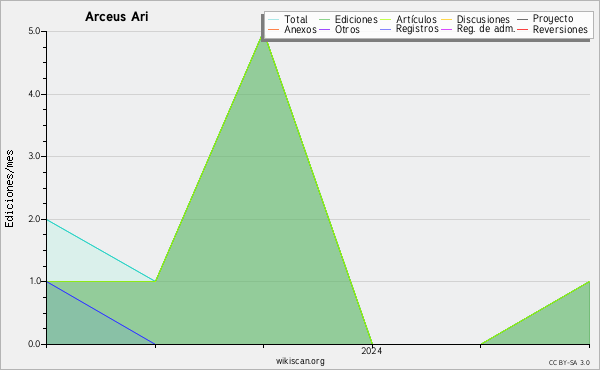Click the blue Registros line on chart
Image resolution: width=600 pixels, height=370 pixels.
click(101, 313)
